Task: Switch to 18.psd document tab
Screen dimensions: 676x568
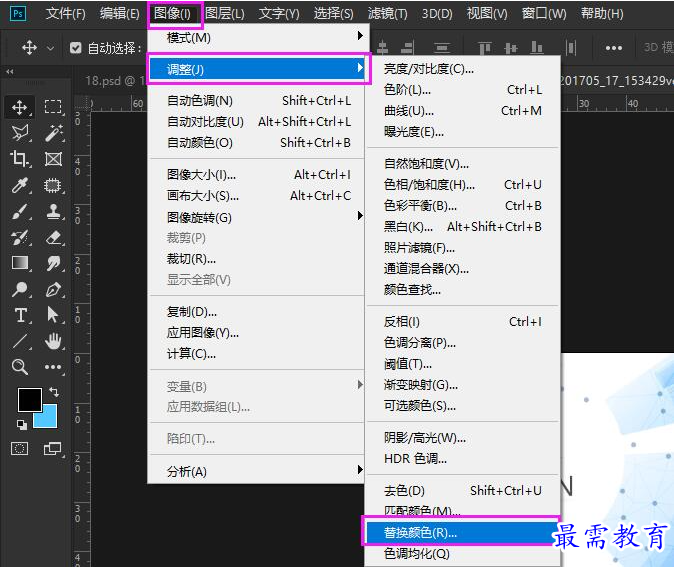Action: click(114, 81)
